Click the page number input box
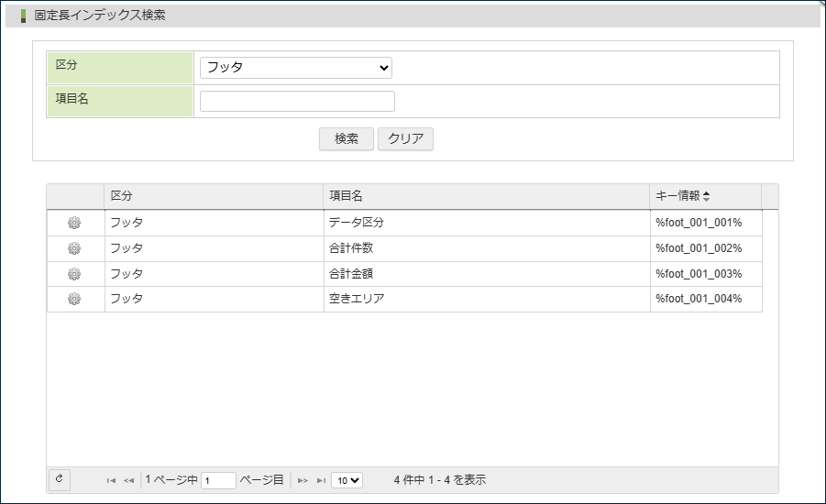Screen dimensions: 826x504 click(x=218, y=480)
